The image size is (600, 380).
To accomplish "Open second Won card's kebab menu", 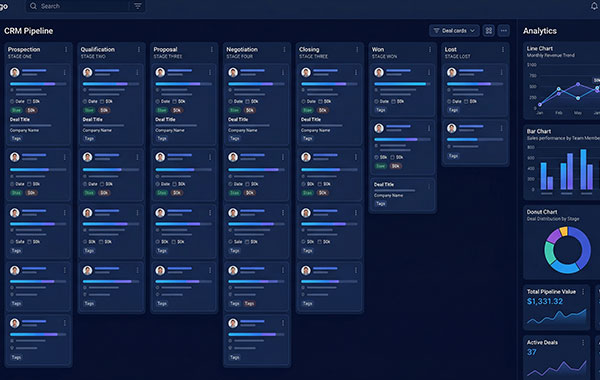I will (x=429, y=128).
